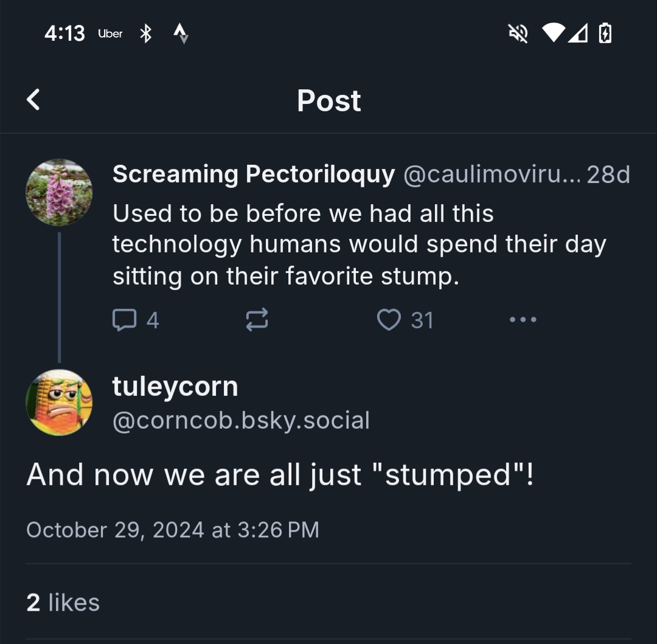Screen dimensions: 657x644
Task: Repost the Screaming Pectoriloquy post
Action: [x=257, y=320]
